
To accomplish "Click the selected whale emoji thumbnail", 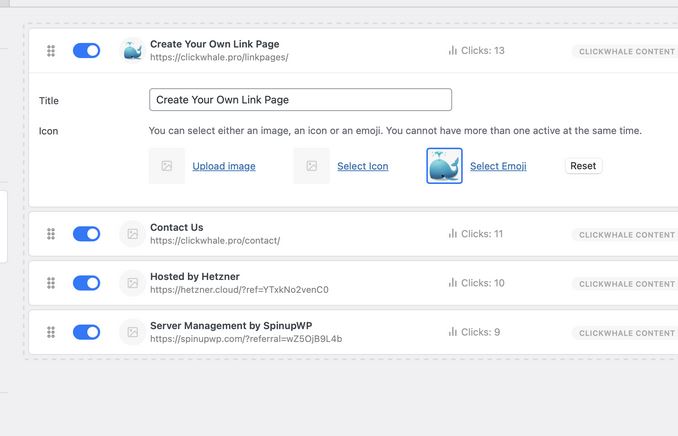I will coord(444,166).
